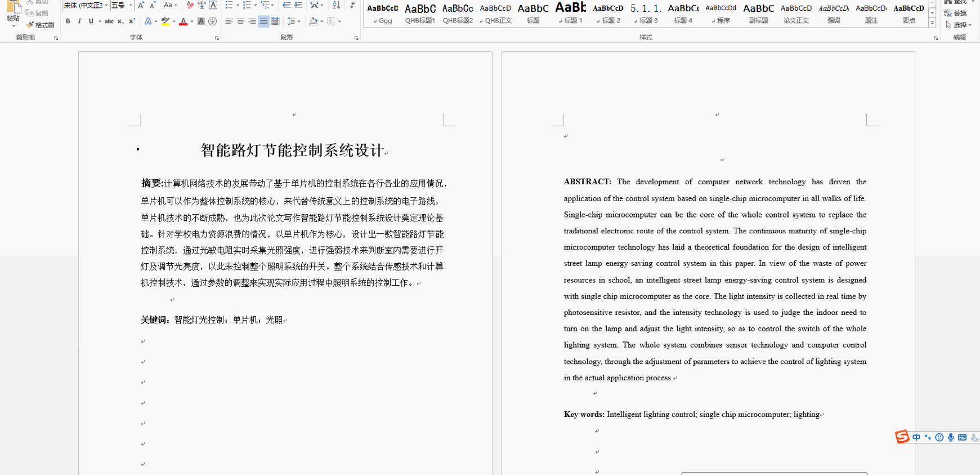The height and width of the screenshot is (475, 980).
Task: Decrease paragraph indent
Action: coord(287,5)
